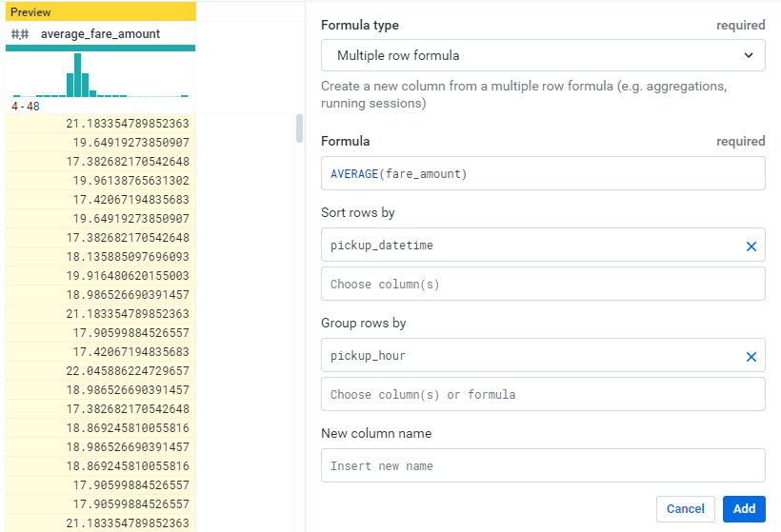The image size is (781, 532).
Task: Click the pickup_hour group field
Action: click(x=529, y=356)
